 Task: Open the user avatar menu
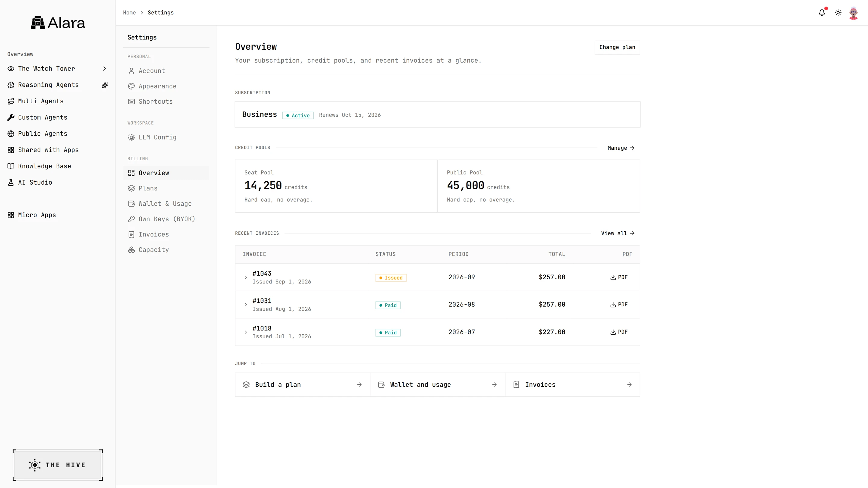(x=854, y=13)
